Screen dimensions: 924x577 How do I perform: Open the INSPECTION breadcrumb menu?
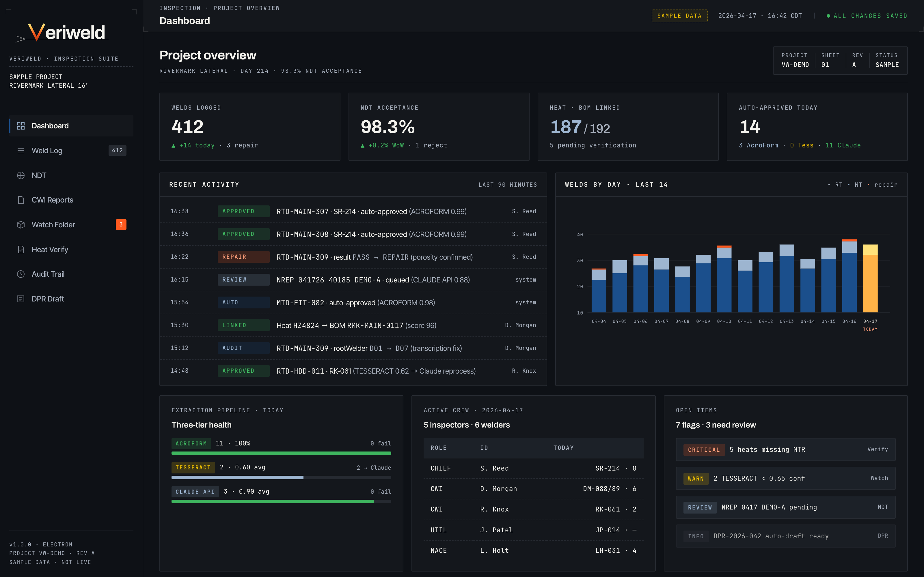(x=180, y=8)
